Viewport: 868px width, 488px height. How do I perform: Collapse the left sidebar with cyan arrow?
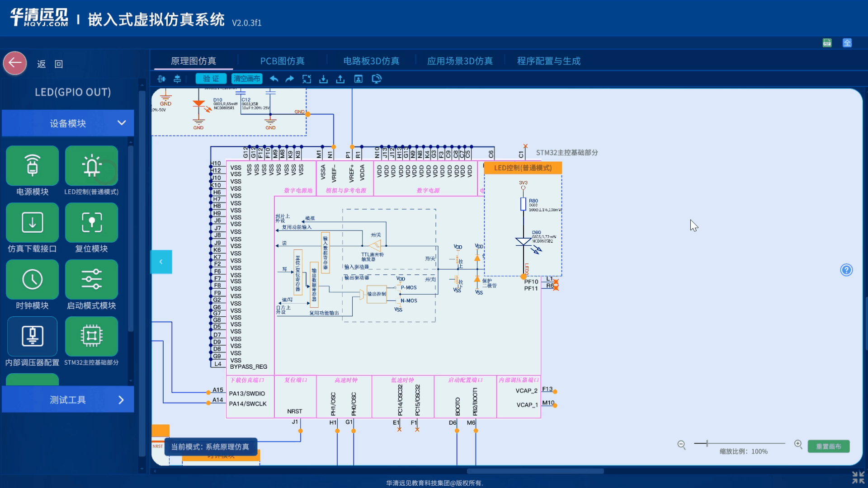pyautogui.click(x=161, y=262)
